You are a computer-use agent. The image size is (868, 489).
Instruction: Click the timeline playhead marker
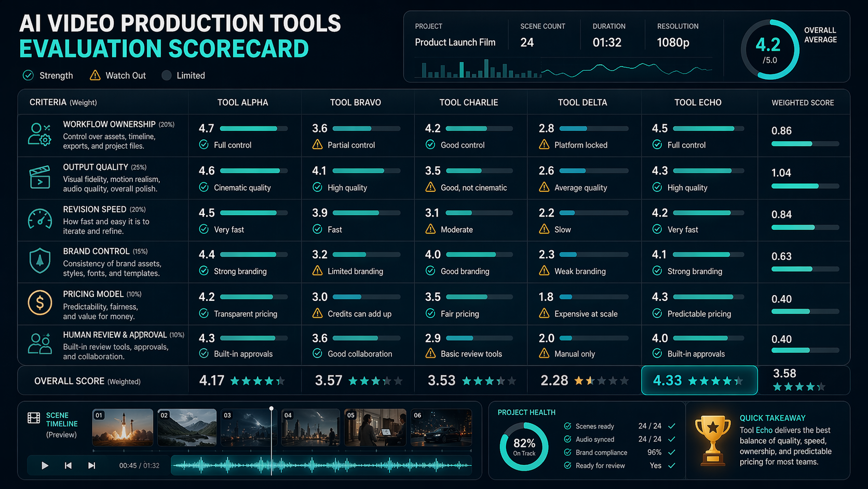coord(271,409)
